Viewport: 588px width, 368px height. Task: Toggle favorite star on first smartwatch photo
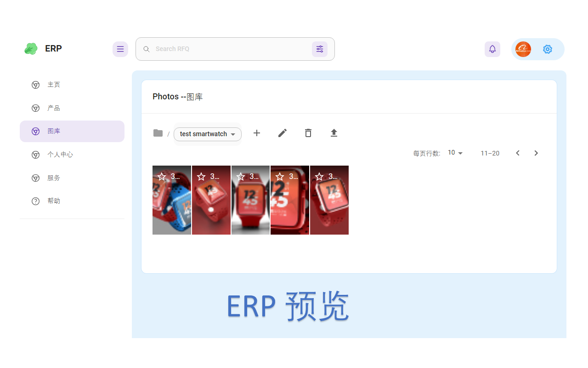click(x=161, y=176)
